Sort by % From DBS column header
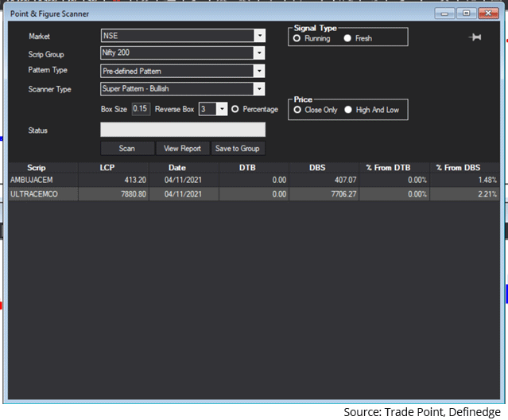This screenshot has width=508, height=420. (x=464, y=168)
